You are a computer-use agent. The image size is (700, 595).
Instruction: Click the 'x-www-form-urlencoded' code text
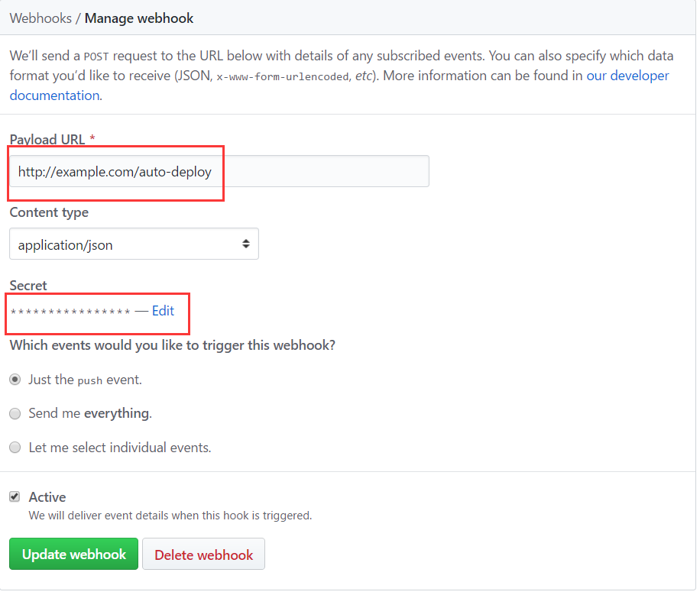(282, 76)
